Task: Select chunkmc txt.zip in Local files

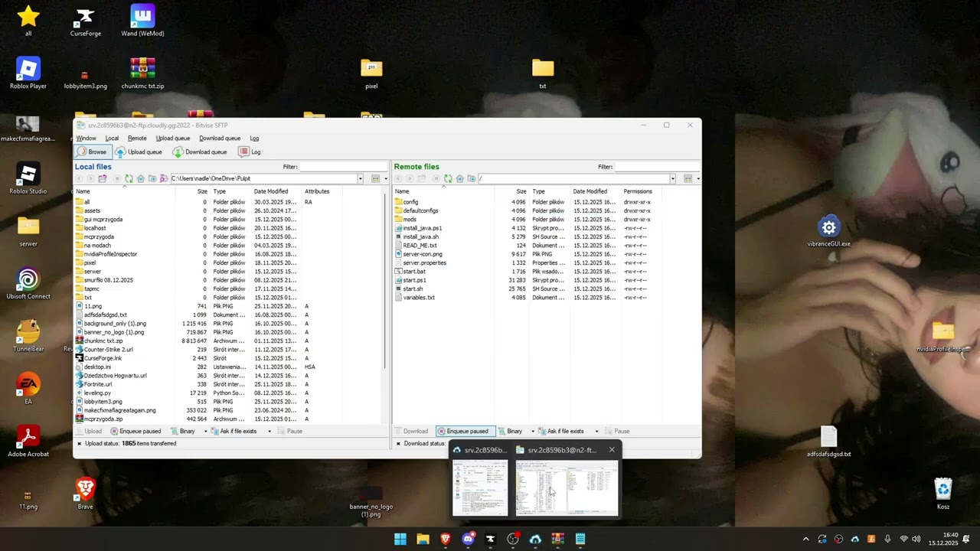Action: (103, 341)
